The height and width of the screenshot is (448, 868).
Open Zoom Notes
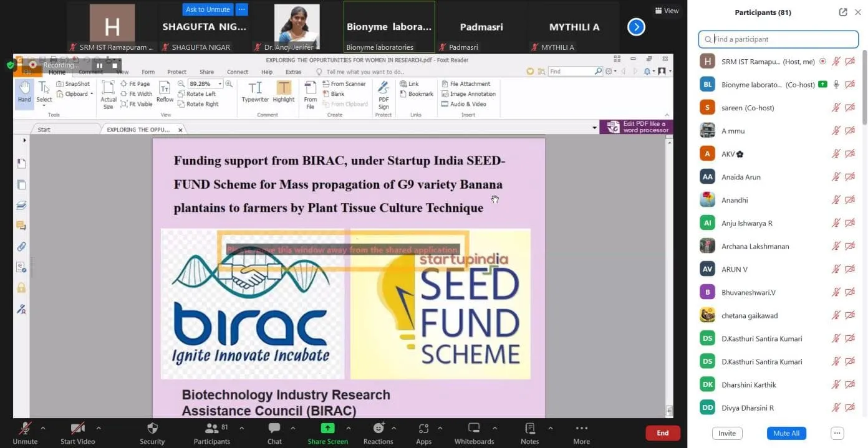(529, 434)
